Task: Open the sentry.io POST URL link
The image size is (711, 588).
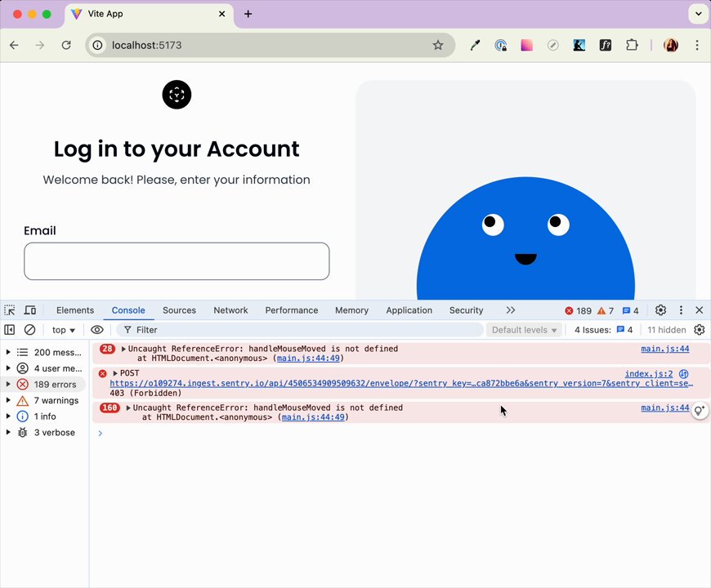Action: [401, 383]
